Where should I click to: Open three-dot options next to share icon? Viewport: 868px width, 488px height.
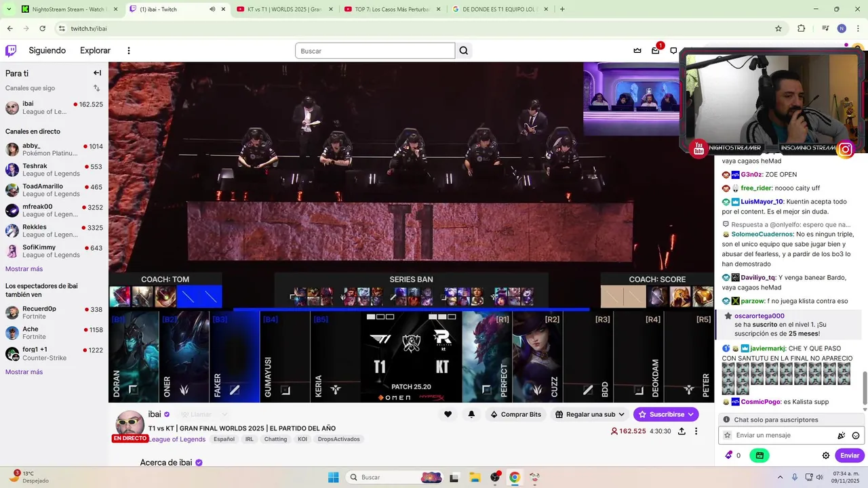[696, 431]
